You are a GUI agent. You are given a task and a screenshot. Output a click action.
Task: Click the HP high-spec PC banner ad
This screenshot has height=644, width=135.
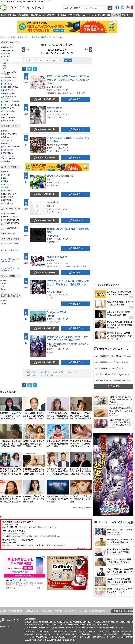(x=67, y=27)
